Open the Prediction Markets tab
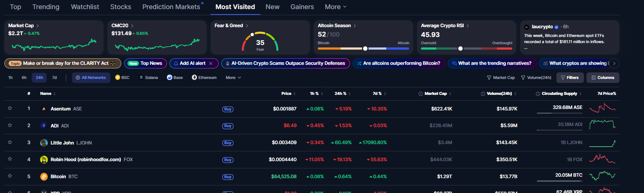 (171, 7)
